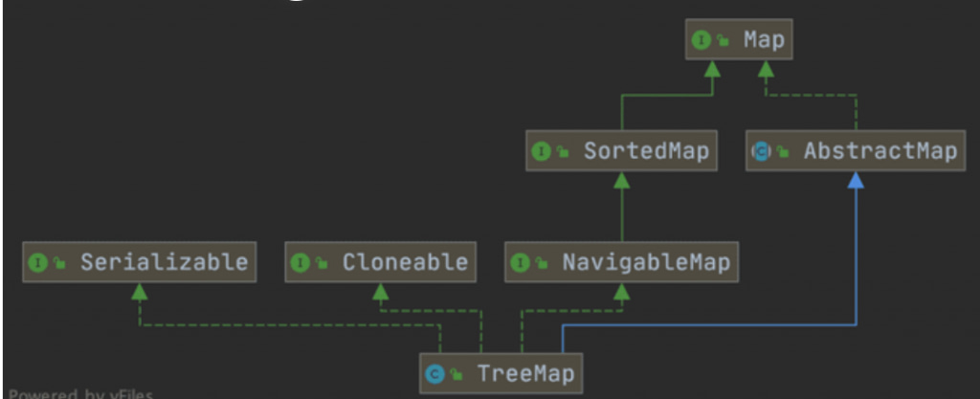Click the class icon on the AbstractMap node
The height and width of the screenshot is (399, 980).
tap(762, 151)
